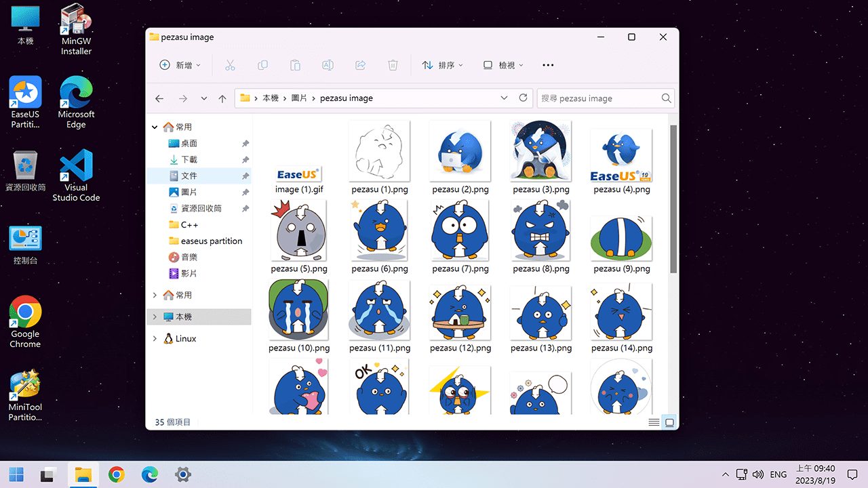The width and height of the screenshot is (868, 488).
Task: Click the Copy icon in the toolbar
Action: 262,64
